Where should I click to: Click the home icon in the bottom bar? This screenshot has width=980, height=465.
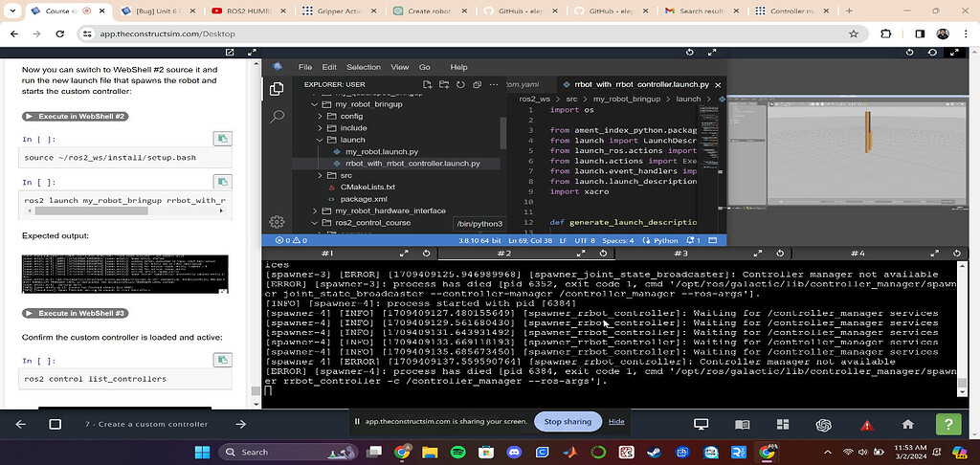(x=907, y=425)
